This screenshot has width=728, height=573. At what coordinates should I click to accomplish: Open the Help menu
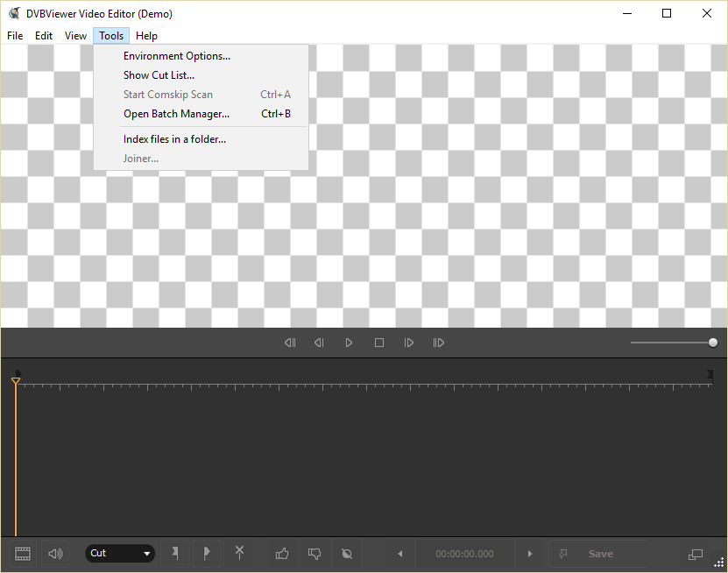click(x=146, y=36)
